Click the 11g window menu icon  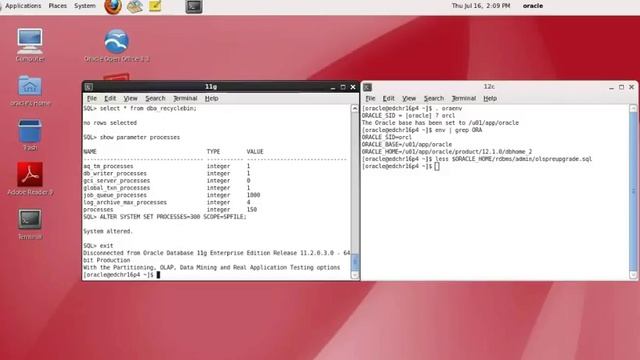click(89, 87)
